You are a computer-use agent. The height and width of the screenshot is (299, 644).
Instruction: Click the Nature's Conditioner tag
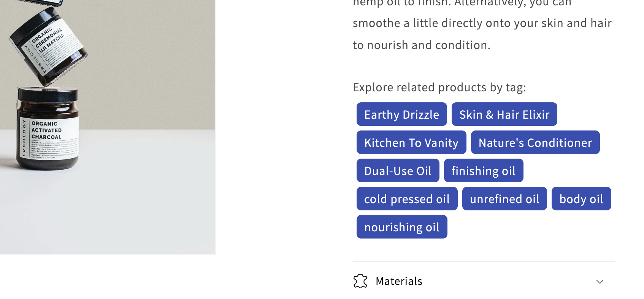click(x=535, y=143)
